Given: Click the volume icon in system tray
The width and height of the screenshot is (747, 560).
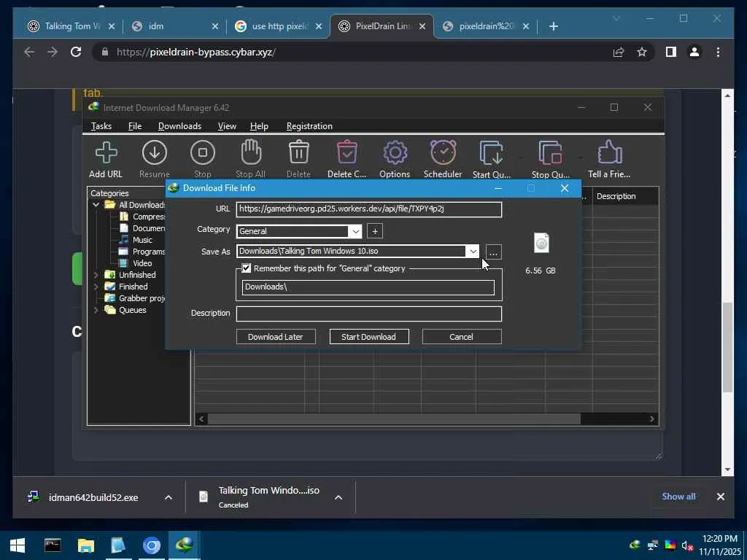Looking at the screenshot, I should coord(686,545).
